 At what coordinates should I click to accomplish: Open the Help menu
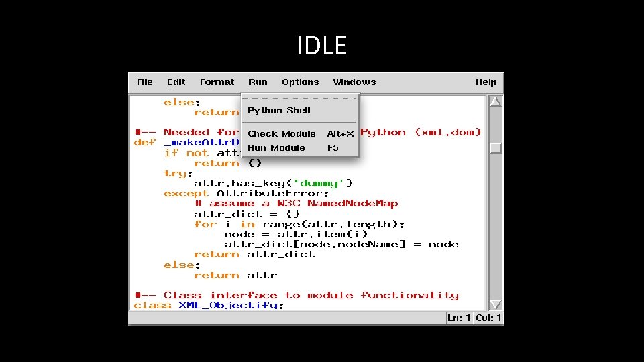click(x=486, y=82)
